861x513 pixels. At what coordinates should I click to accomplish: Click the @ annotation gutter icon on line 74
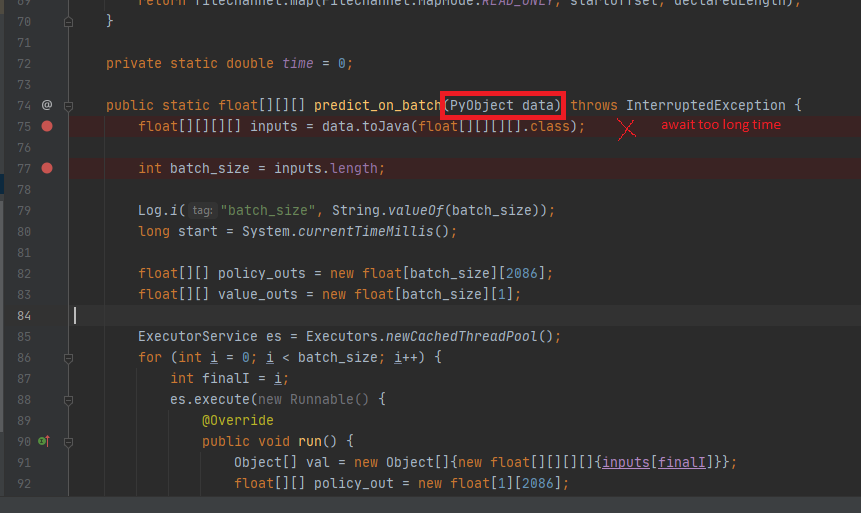(47, 105)
